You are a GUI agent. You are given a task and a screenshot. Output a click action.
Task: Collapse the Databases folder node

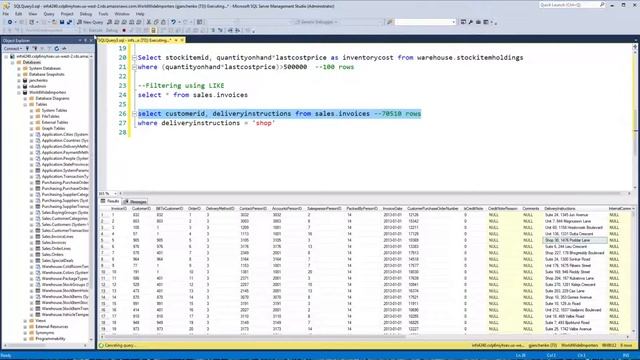coord(13,62)
